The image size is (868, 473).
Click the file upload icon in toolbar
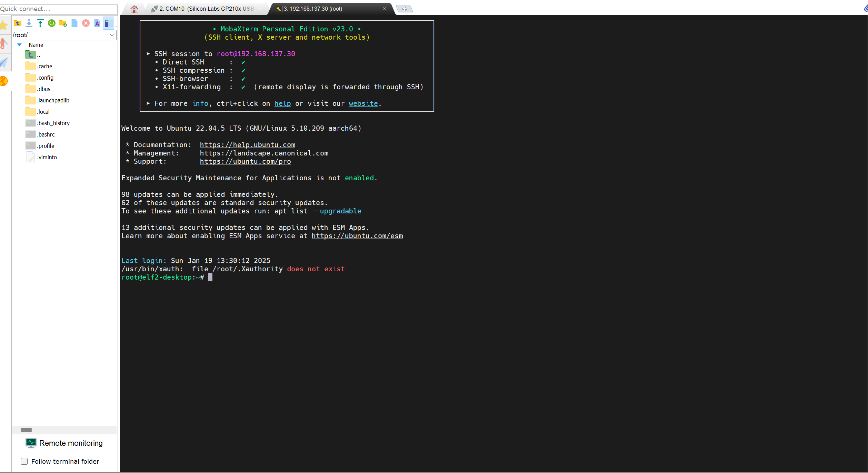coord(40,23)
